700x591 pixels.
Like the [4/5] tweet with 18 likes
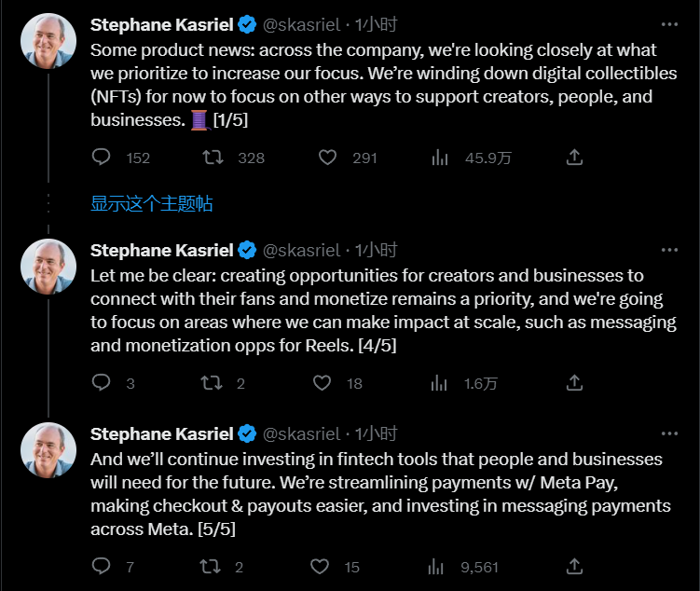pyautogui.click(x=322, y=382)
